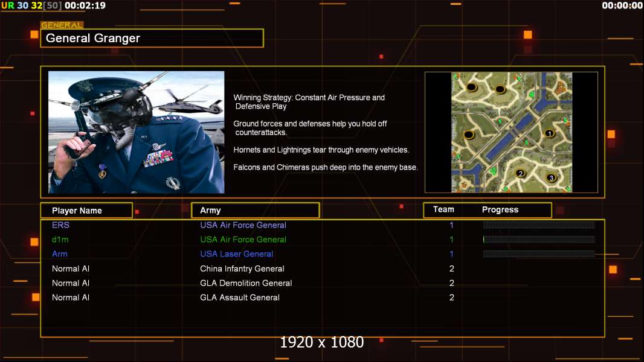Click the Ground forces and defenses tip
The width and height of the screenshot is (644, 362).
click(x=310, y=128)
